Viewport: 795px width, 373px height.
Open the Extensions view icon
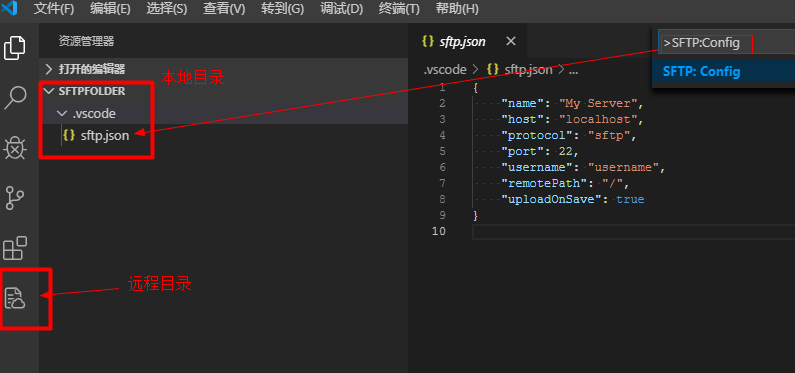pyautogui.click(x=15, y=248)
